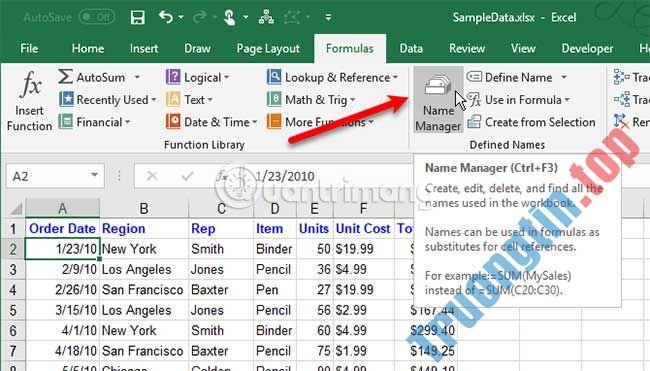Click the Select All corner triangle
The height and width of the screenshot is (371, 650).
(15, 209)
